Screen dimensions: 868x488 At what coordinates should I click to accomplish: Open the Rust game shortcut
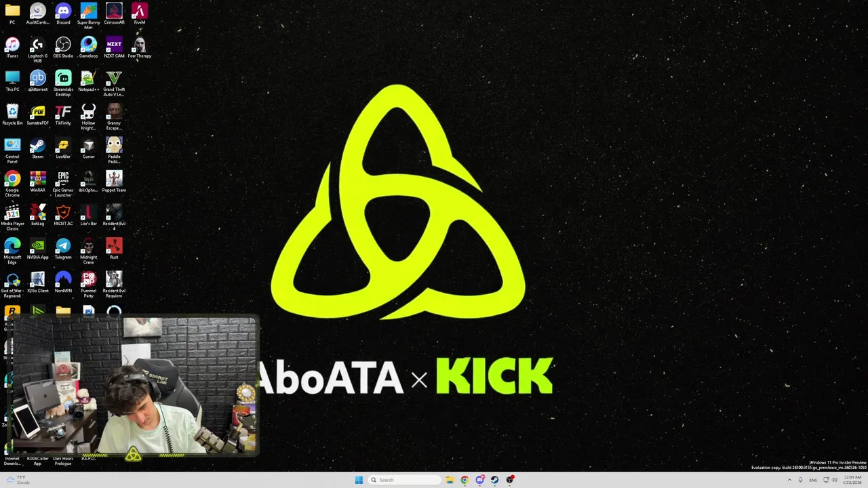point(114,249)
